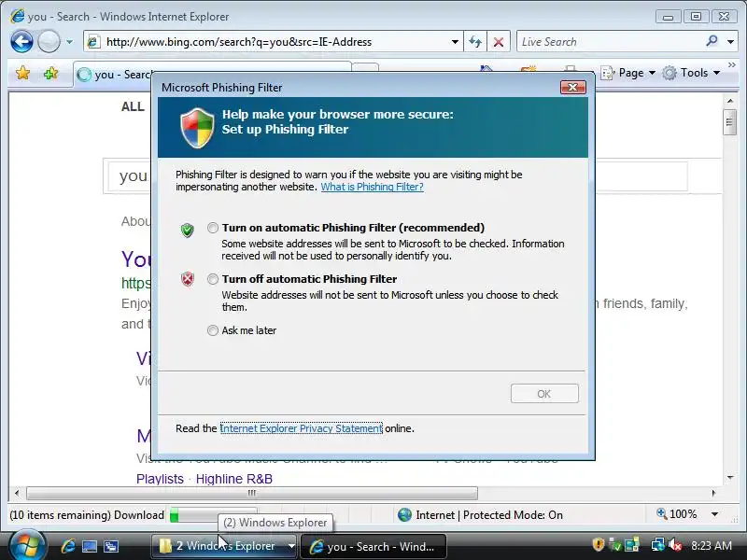Open the '2 Windows Explorer' taskbar group

(x=219, y=546)
